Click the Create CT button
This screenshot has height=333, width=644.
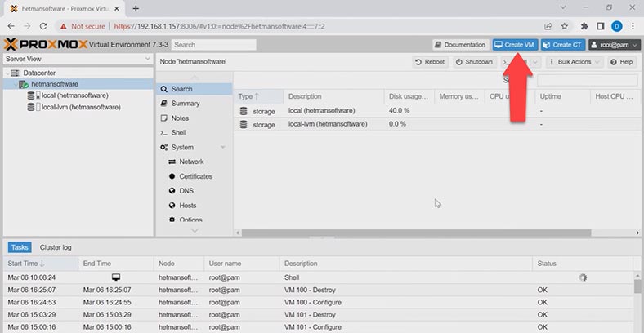point(562,45)
